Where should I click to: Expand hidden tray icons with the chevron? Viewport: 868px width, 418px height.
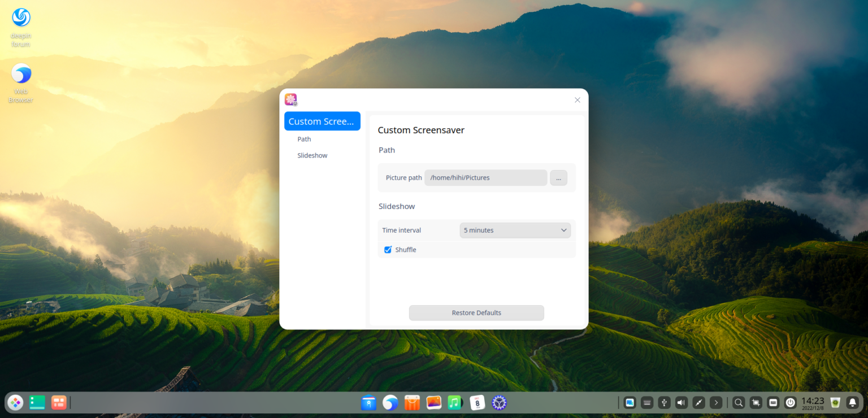point(715,402)
